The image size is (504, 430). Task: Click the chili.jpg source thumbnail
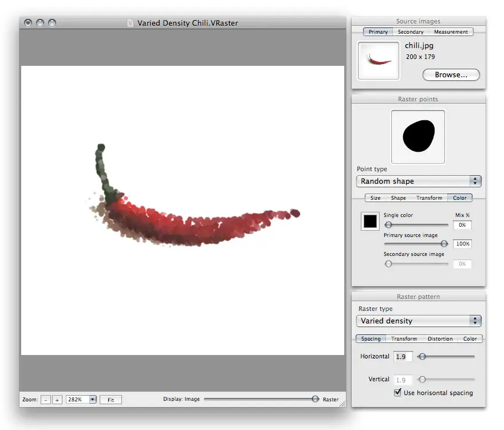(379, 60)
